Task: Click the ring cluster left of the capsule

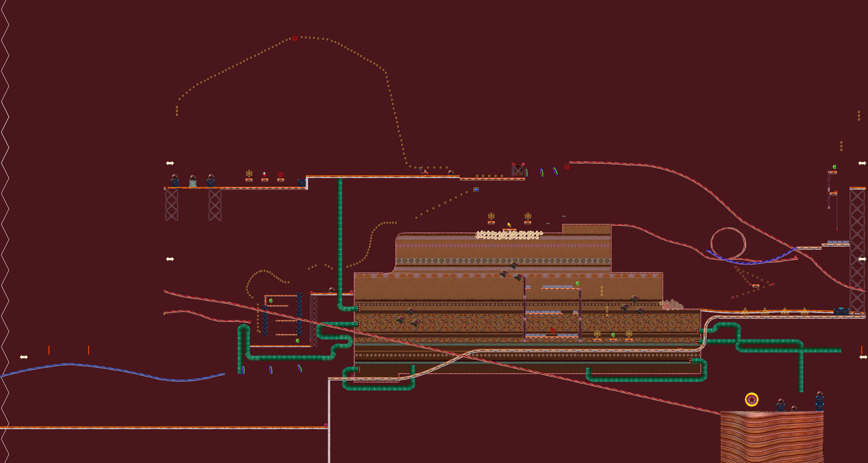Action: [249, 173]
